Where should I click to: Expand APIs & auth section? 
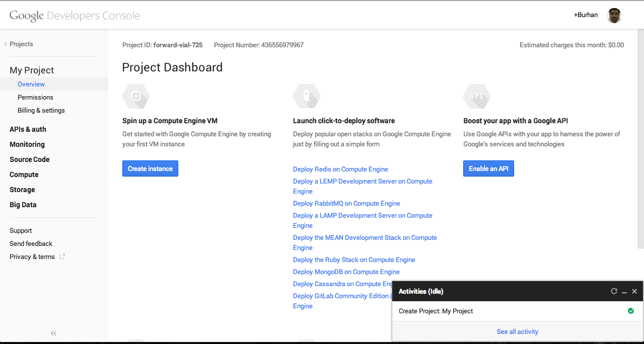pos(28,129)
